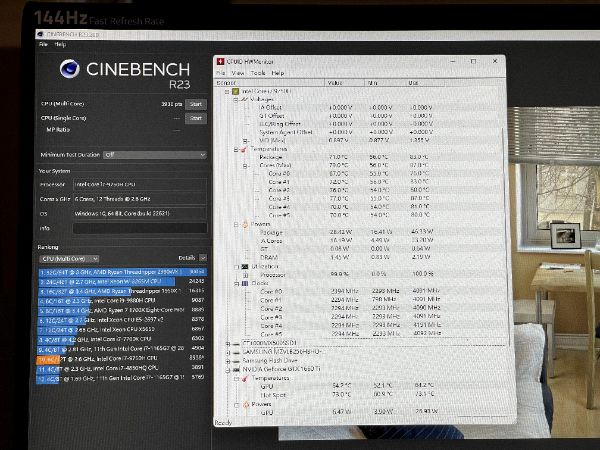Select the Intel Core i7-7700K ranking row

122,339
